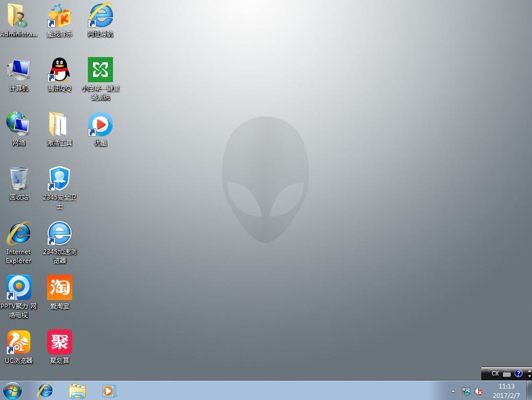Screen dimensions: 532x400
Task: Open the Start menu
Action: pos(12,391)
